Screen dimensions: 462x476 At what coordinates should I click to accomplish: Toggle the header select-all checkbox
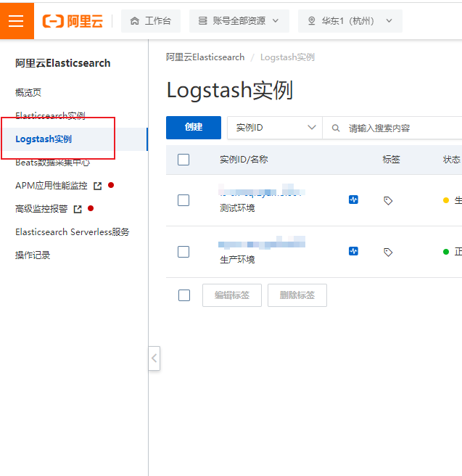coord(183,160)
